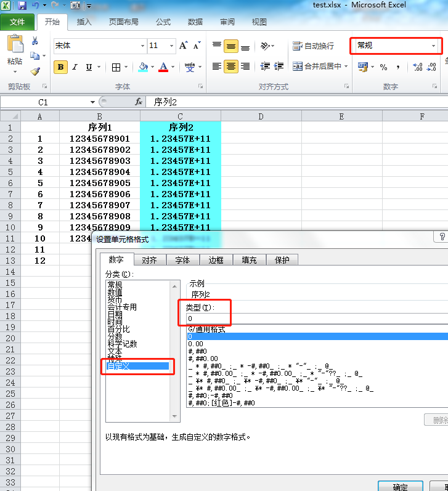Image resolution: width=448 pixels, height=491 pixels.
Task: Click in the 类型 format input field
Action: point(317,319)
